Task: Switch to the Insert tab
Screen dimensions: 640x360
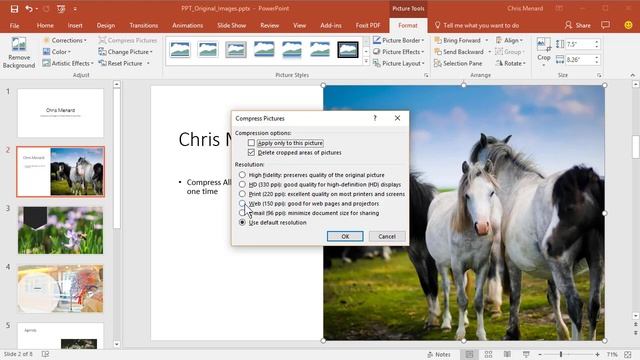Action: [x=75, y=25]
